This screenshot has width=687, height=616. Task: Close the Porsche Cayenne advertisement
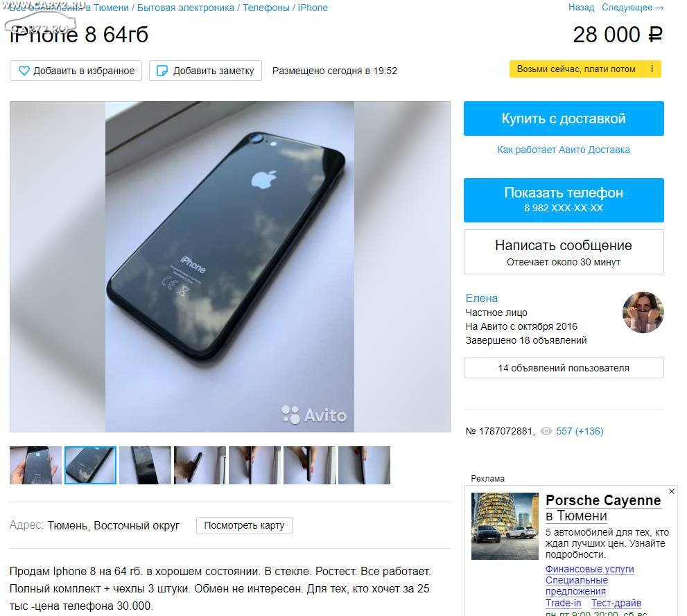click(672, 491)
